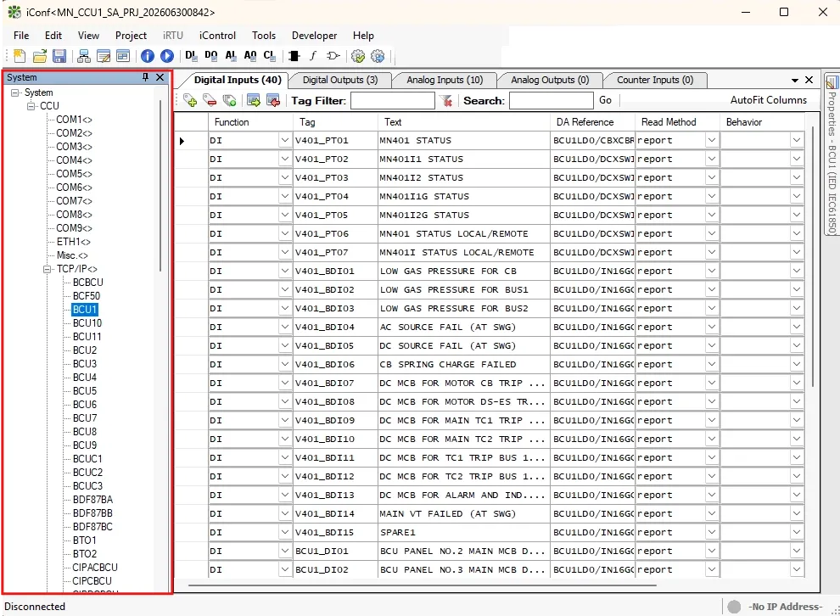Click the CI toolbar icon
Screen dimensions: 840x616
point(270,55)
